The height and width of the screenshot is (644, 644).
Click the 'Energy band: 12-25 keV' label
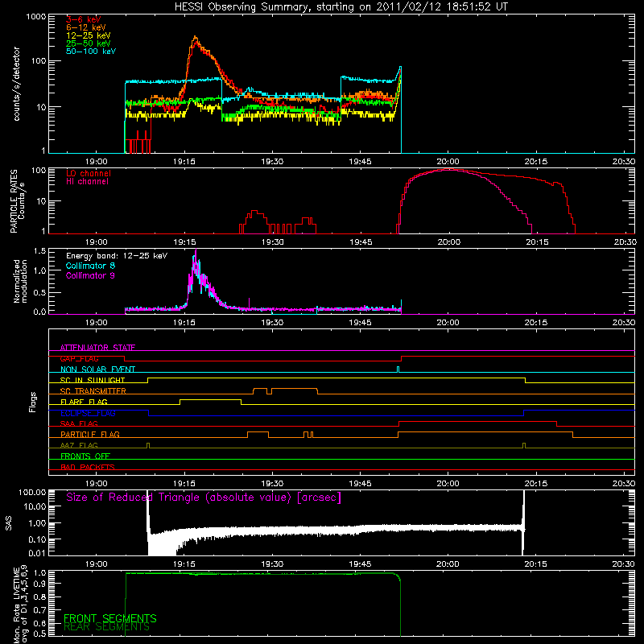click(117, 256)
